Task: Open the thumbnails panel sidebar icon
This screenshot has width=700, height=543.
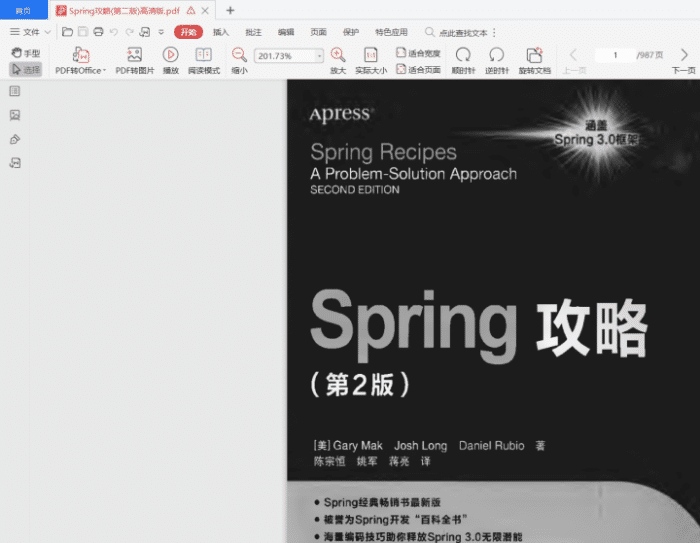Action: (x=15, y=115)
